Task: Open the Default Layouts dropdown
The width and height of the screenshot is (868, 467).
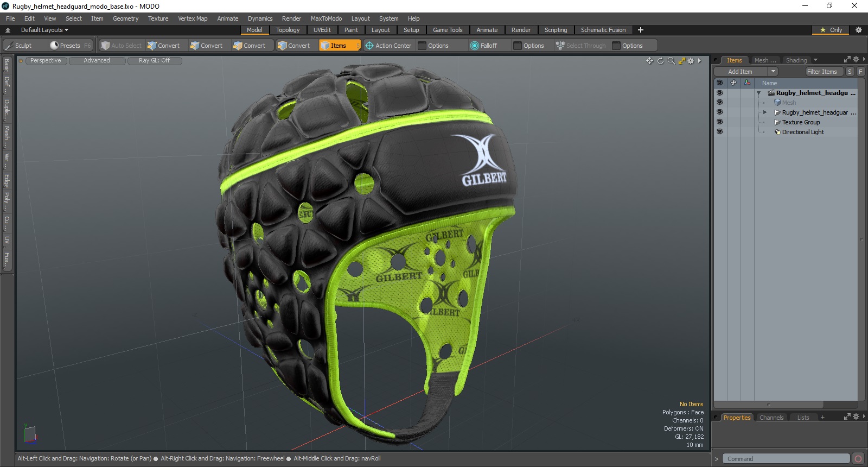Action: point(44,30)
